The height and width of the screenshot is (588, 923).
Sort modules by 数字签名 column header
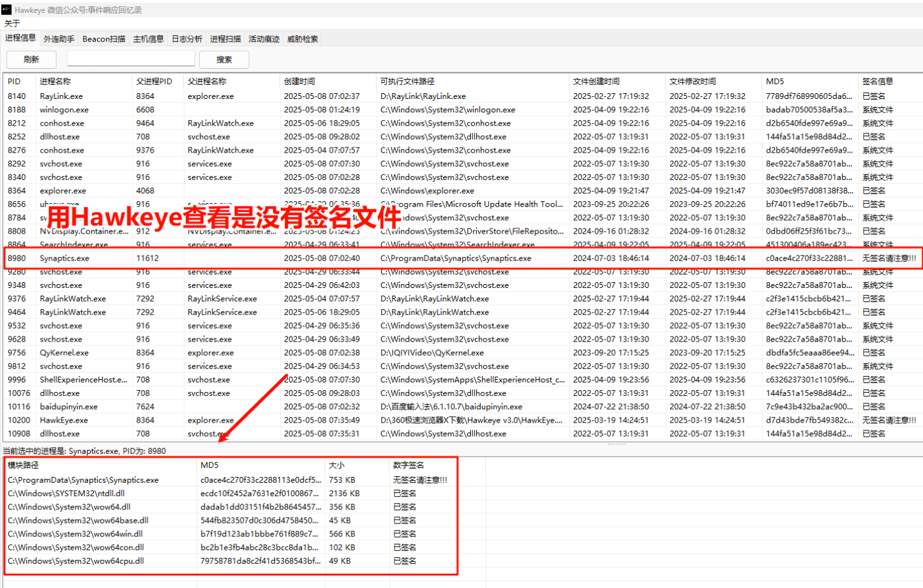coord(437,465)
